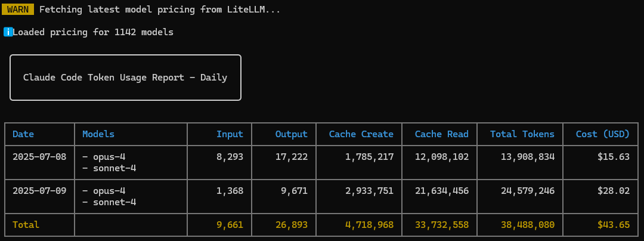The width and height of the screenshot is (644, 241).
Task: Click the Models column header
Action: point(98,134)
